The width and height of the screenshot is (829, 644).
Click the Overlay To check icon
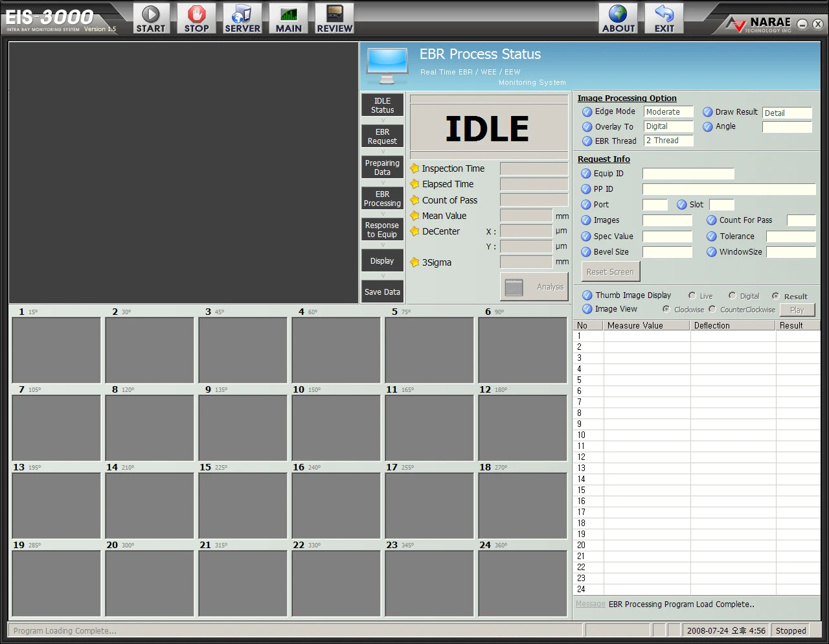(587, 127)
